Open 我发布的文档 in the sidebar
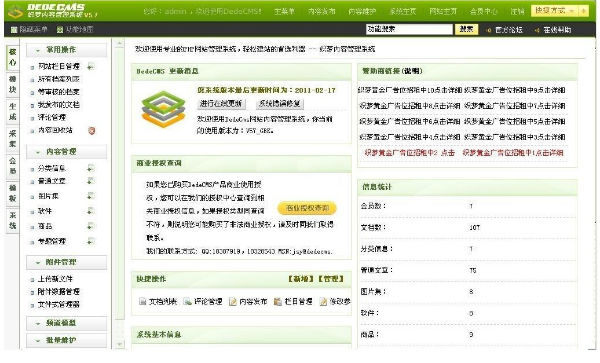Viewport: 600px width, 363px height. (x=59, y=105)
